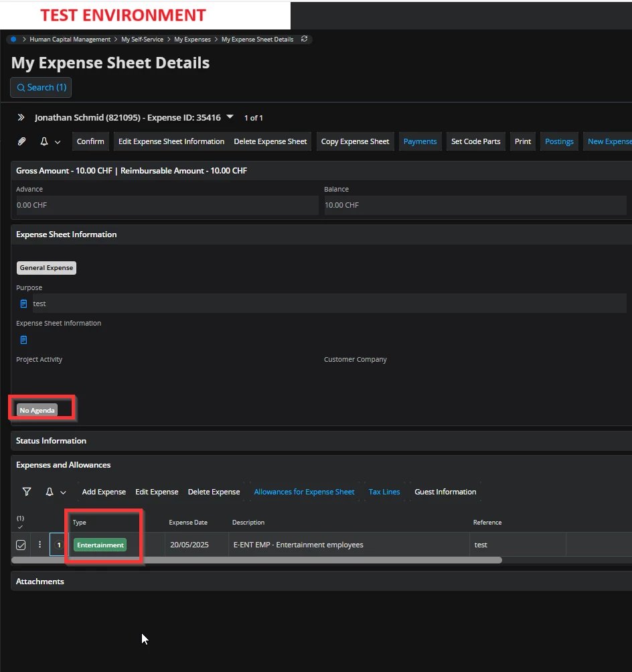
Task: Click the blue home dot in breadcrumb
Action: point(13,40)
